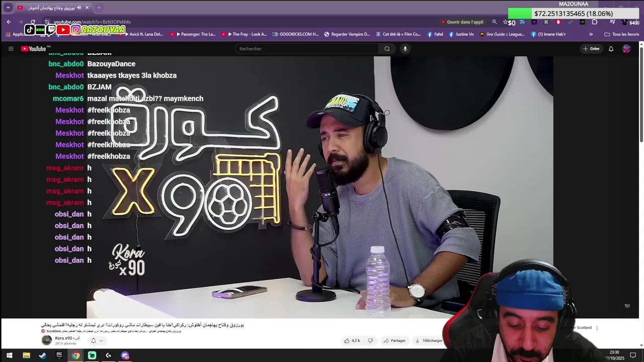Open the browser profile avatar
Image resolution: width=644 pixels, height=362 pixels.
coord(624,22)
